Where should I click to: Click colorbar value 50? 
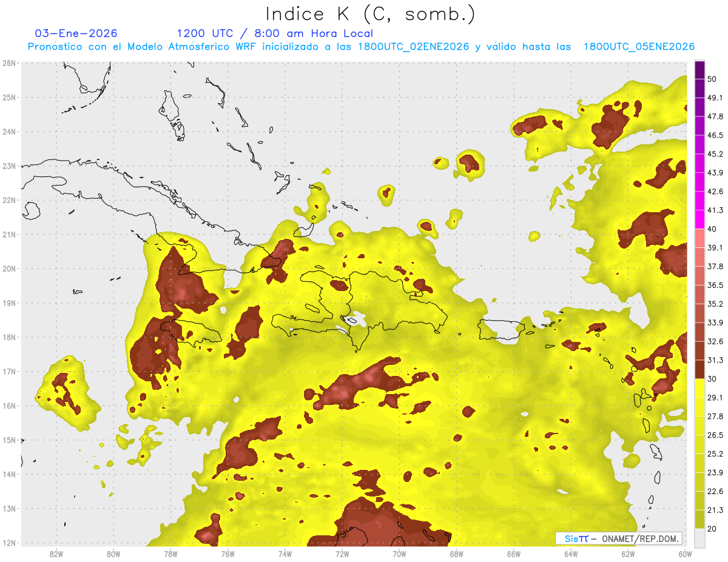point(712,79)
